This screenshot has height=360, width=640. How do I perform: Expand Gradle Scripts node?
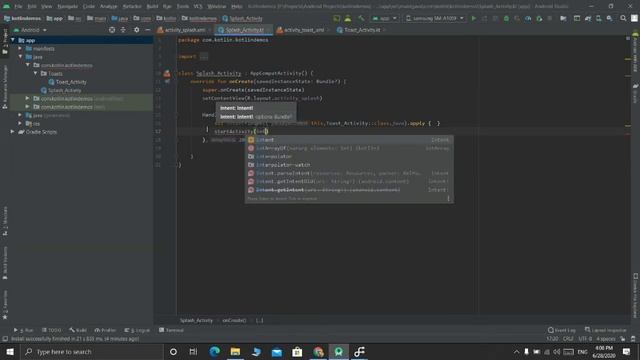pos(13,132)
